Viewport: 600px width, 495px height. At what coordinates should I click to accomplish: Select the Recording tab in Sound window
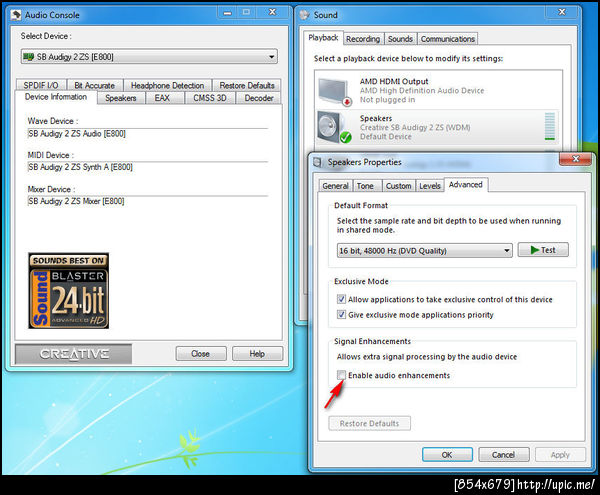(x=363, y=39)
